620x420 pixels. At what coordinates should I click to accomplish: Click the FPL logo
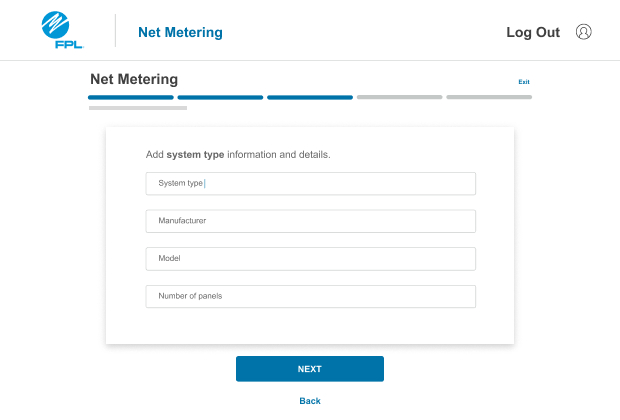pos(62,30)
